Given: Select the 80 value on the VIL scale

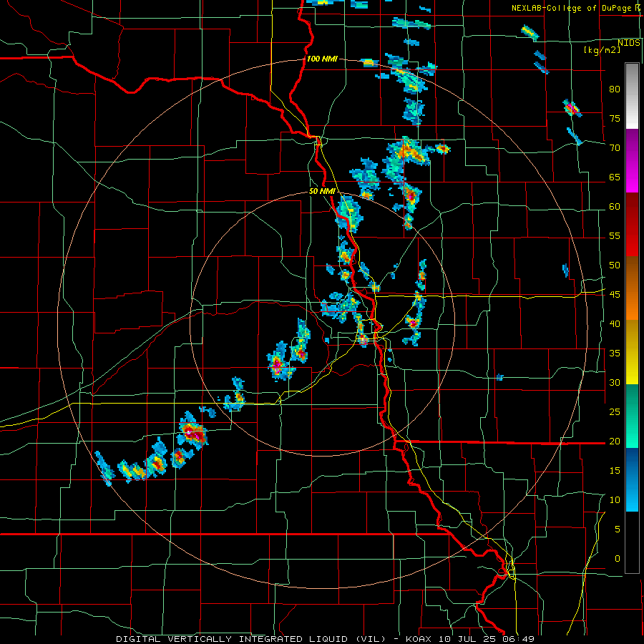Looking at the screenshot, I should (615, 89).
